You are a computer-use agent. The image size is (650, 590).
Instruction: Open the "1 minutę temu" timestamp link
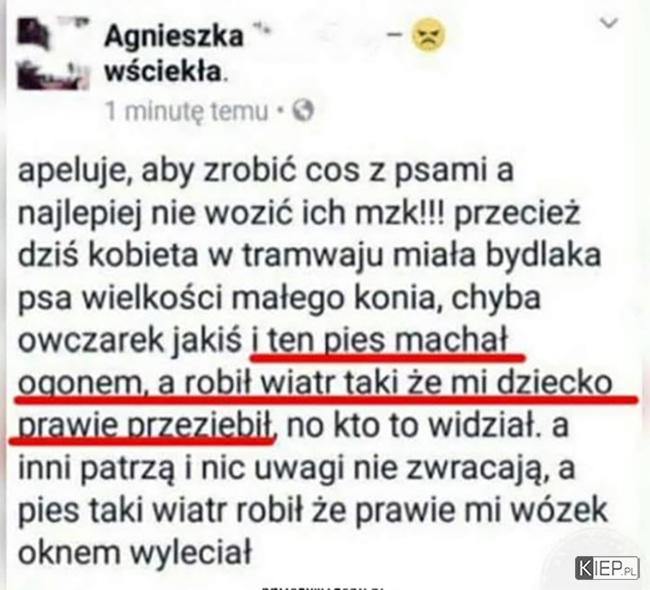click(187, 111)
